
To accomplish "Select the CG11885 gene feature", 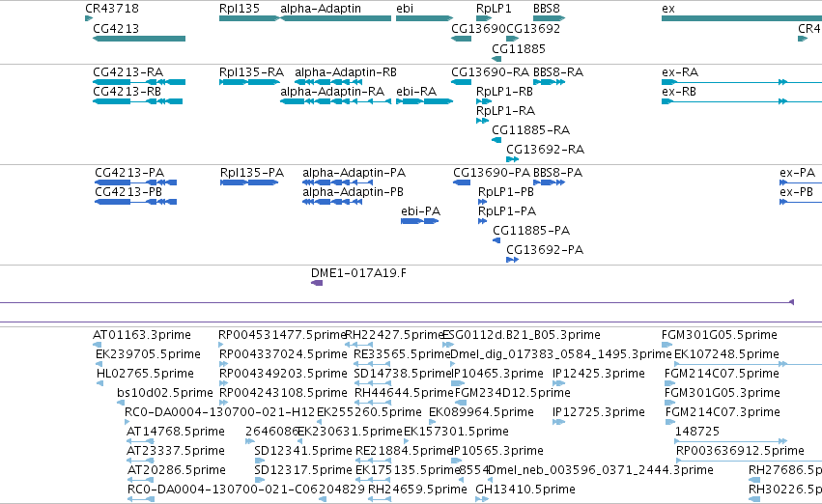I will (496, 59).
